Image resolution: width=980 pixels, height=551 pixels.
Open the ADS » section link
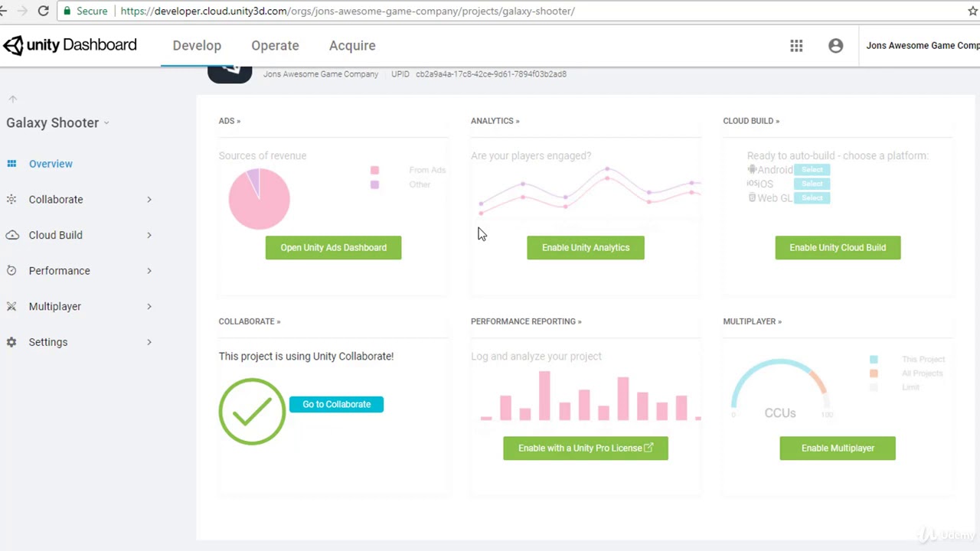tap(230, 121)
